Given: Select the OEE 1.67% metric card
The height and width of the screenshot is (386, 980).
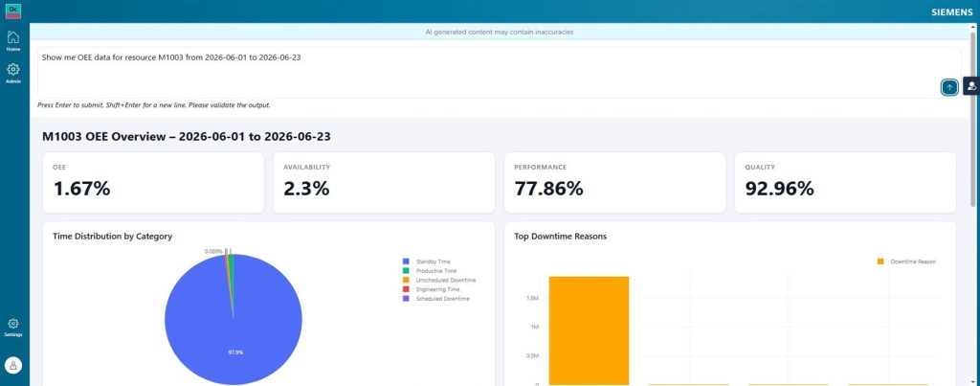Looking at the screenshot, I should [153, 183].
